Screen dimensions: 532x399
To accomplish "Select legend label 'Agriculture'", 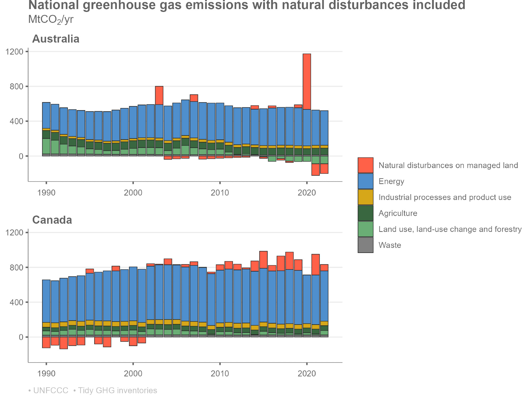I will coord(398,213).
